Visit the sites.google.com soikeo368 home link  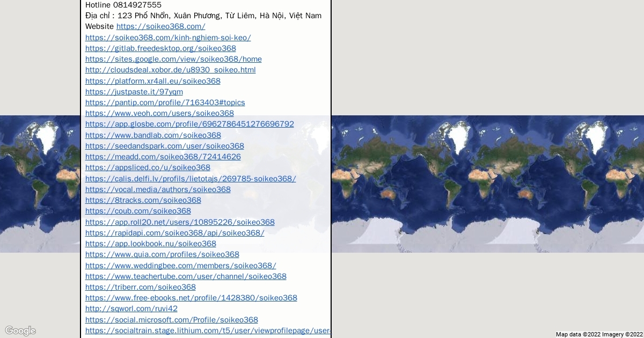click(173, 59)
